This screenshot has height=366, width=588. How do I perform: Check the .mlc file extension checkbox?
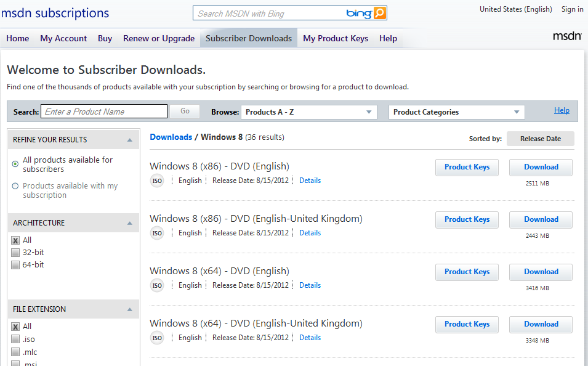pyautogui.click(x=15, y=352)
